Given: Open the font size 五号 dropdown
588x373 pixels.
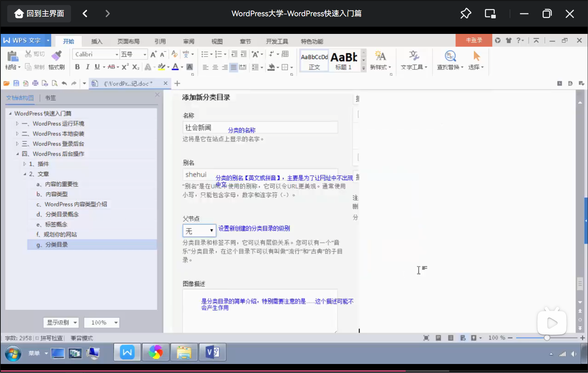Looking at the screenshot, I should pos(145,54).
